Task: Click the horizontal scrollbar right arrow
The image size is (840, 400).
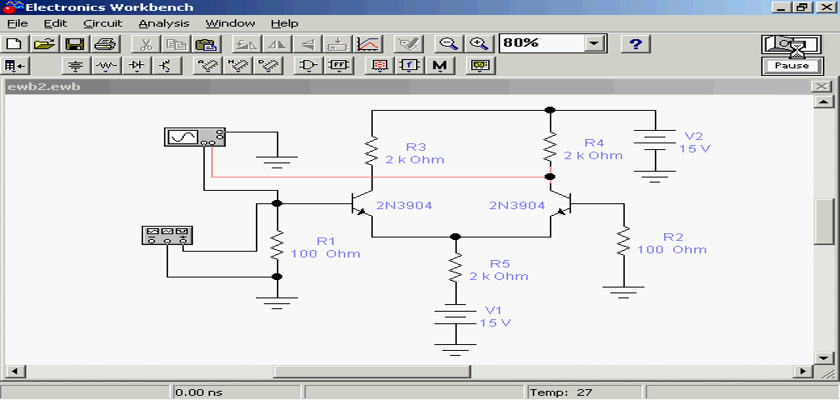Action: point(802,371)
